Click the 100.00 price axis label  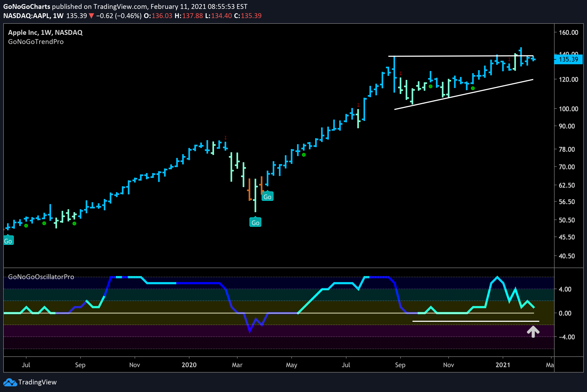coord(568,109)
